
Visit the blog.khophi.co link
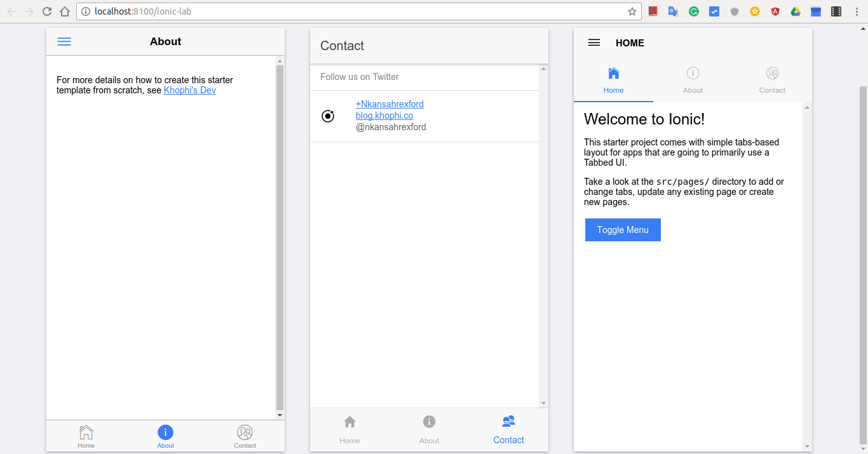(x=384, y=116)
